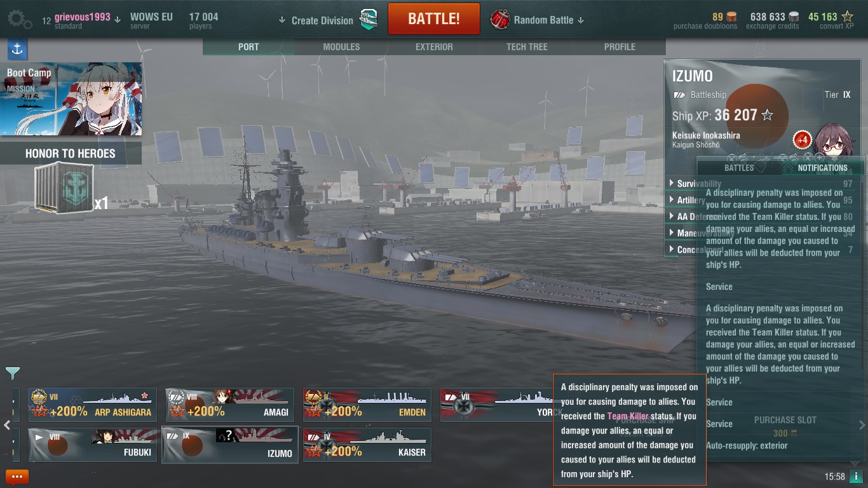
Task: Click the info icon beside the clock
Action: [857, 477]
